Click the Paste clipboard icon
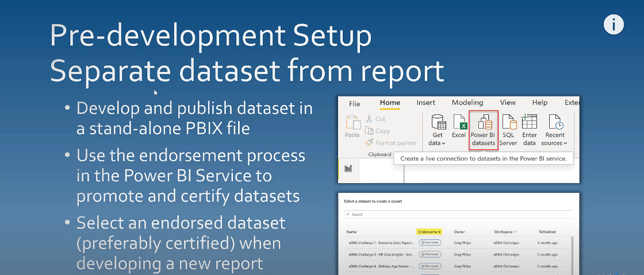Image resolution: width=644 pixels, height=275 pixels. (x=352, y=123)
